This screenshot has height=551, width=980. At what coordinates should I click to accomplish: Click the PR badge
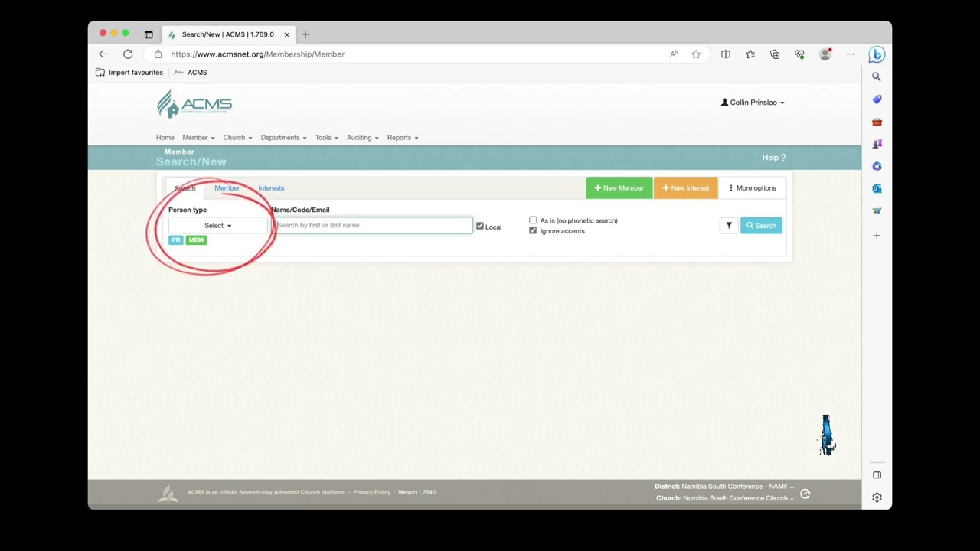176,240
